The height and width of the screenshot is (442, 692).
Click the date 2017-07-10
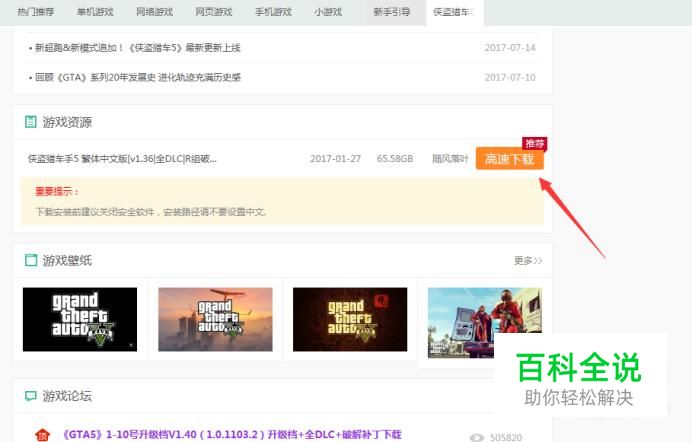tap(510, 77)
